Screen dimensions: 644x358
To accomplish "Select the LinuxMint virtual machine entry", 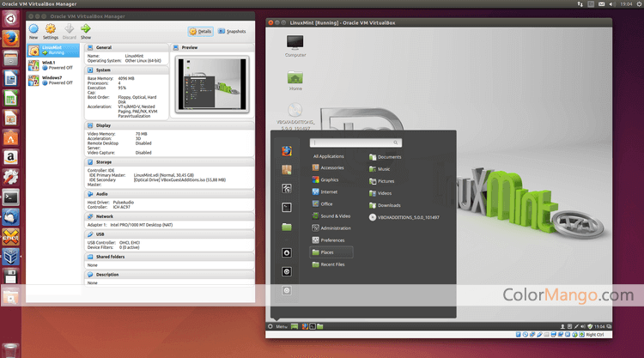I will [x=53, y=50].
